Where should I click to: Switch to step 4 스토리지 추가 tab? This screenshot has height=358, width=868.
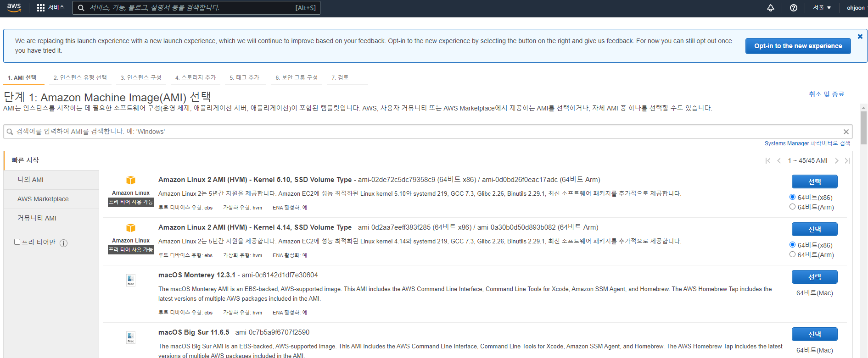point(196,78)
